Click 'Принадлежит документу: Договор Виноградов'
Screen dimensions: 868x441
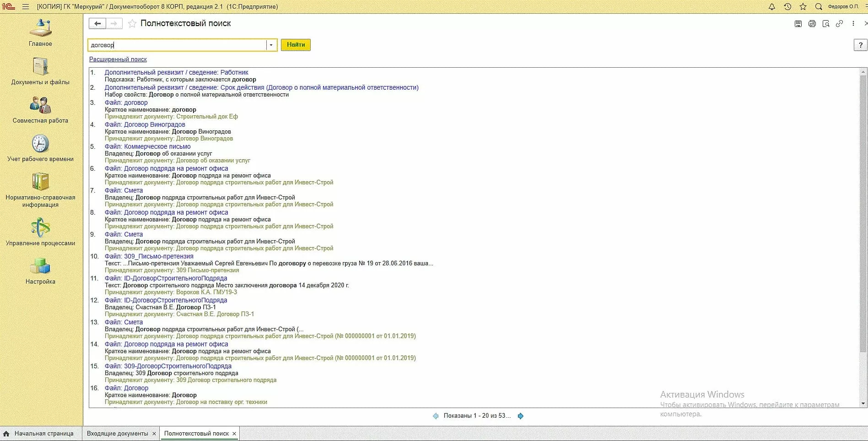[168, 139]
